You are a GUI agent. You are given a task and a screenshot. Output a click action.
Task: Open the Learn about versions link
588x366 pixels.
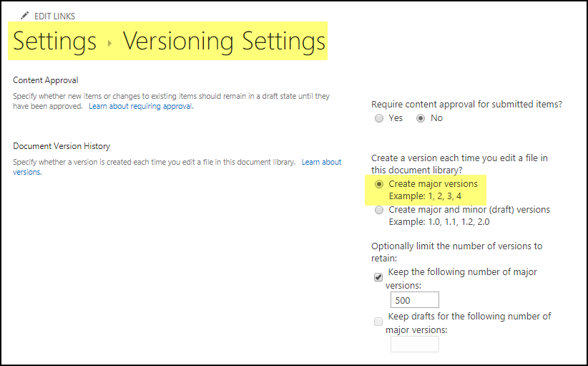pyautogui.click(x=321, y=163)
